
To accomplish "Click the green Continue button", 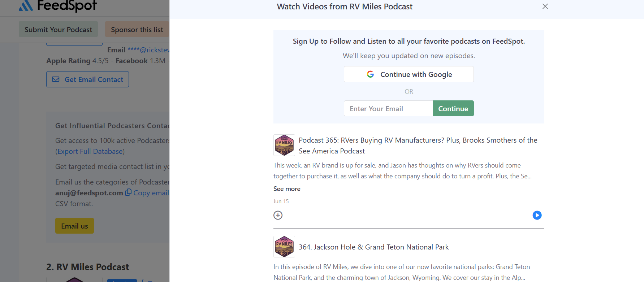I will [x=453, y=108].
